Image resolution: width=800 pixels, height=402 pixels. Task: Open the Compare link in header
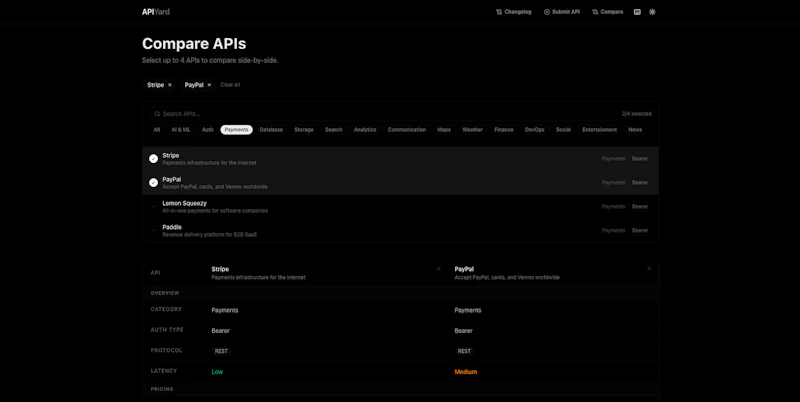click(608, 12)
